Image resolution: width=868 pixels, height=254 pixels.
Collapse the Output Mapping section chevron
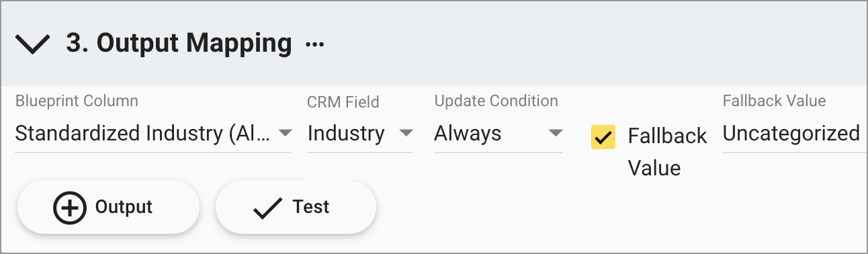point(32,44)
